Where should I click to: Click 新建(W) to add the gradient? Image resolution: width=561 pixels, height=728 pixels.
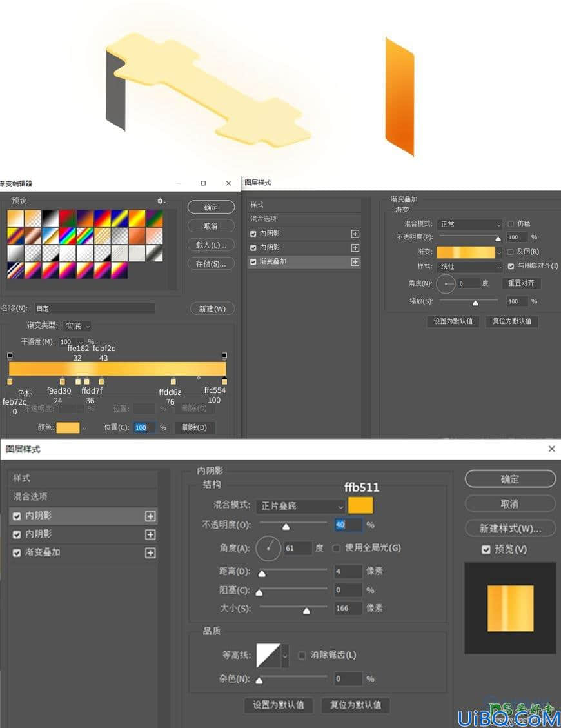click(212, 308)
